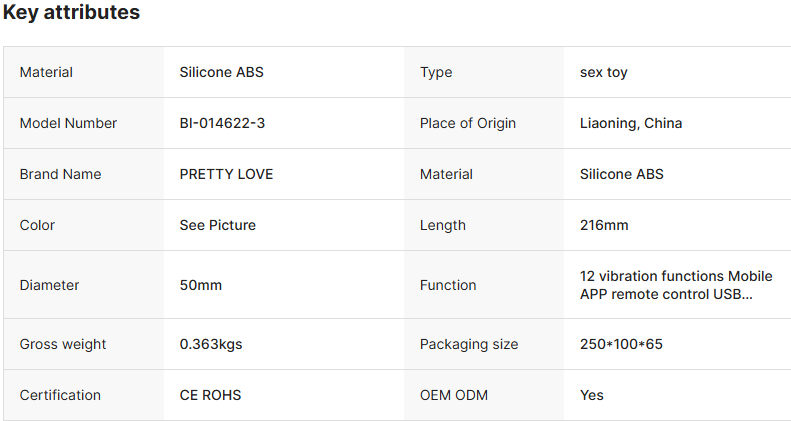Select the Model Number label

click(x=68, y=123)
